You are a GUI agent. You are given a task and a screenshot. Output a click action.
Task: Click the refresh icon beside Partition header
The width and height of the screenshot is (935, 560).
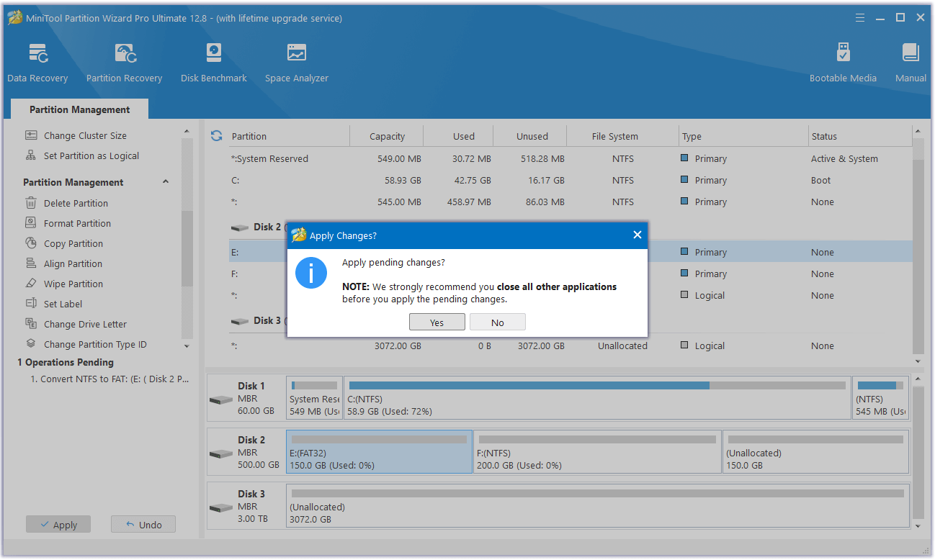pyautogui.click(x=216, y=135)
